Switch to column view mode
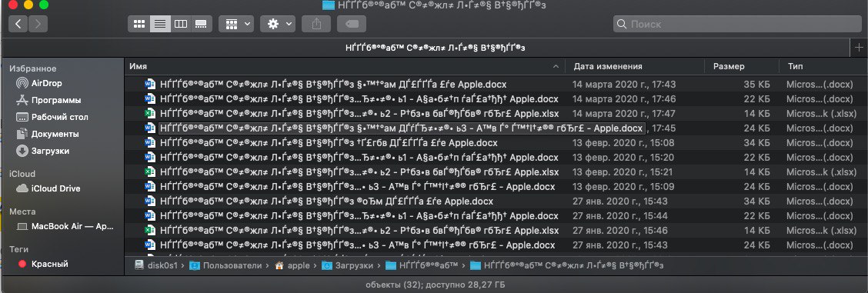 181,24
